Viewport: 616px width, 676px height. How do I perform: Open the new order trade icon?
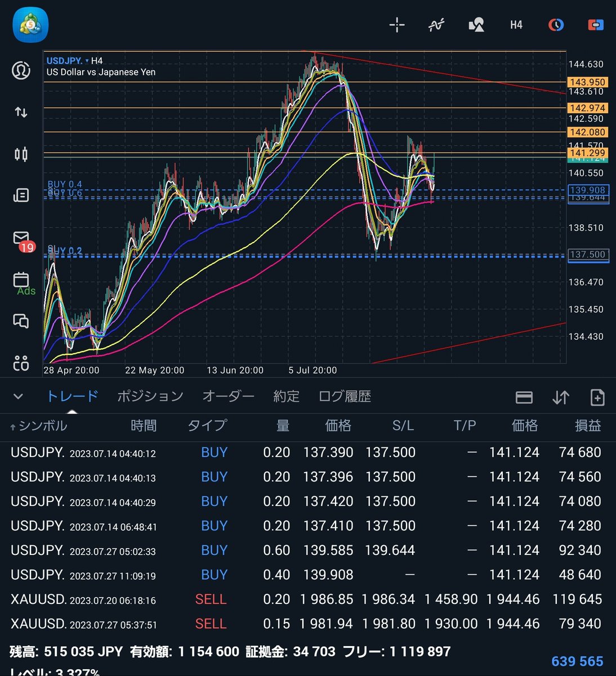coord(596,25)
